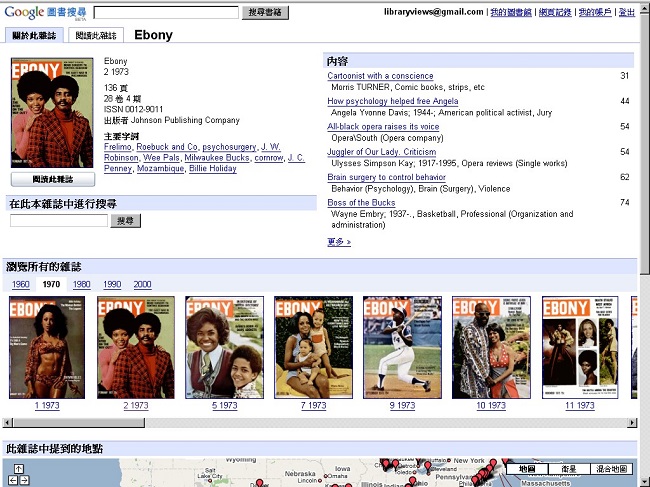The height and width of the screenshot is (487, 650).
Task: Open article How psychology helped free Angela
Action: [x=393, y=101]
